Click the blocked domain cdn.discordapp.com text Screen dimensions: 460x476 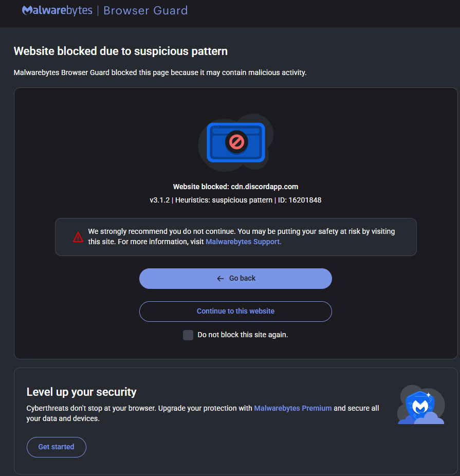[264, 187]
